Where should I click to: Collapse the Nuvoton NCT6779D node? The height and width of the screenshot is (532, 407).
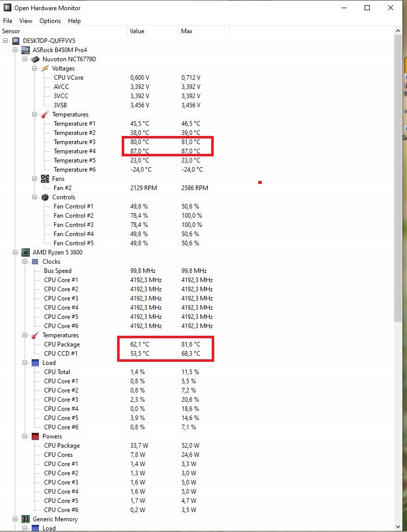coord(25,59)
